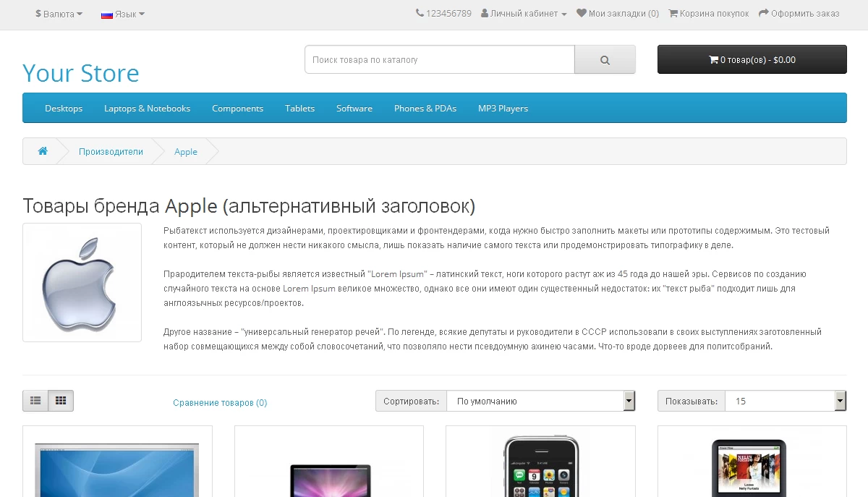Open Сравнение товаров (0) link
Viewport: 868px width, 497px height.
pyautogui.click(x=220, y=403)
